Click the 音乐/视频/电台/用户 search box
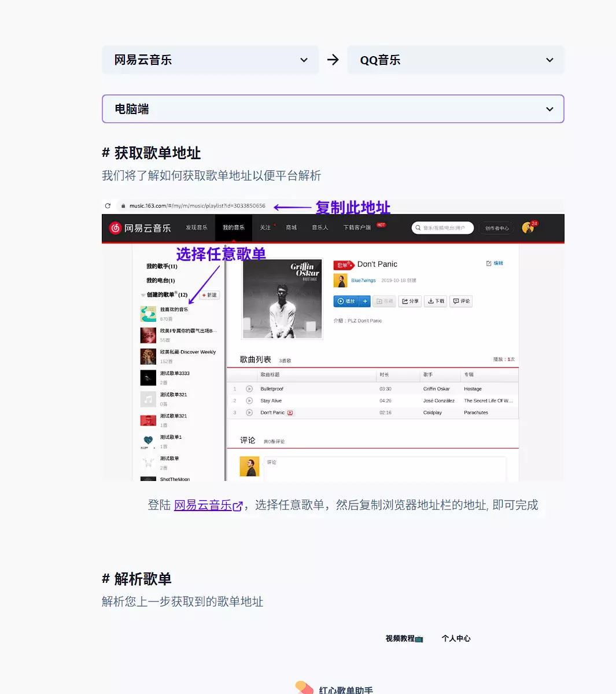 [443, 228]
